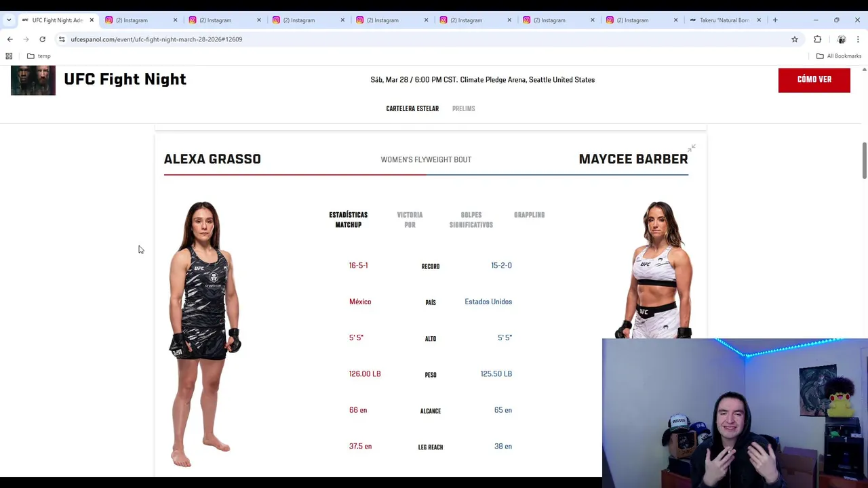Select the Cartelera Estelar tab
The width and height of the screenshot is (868, 488).
[412, 108]
